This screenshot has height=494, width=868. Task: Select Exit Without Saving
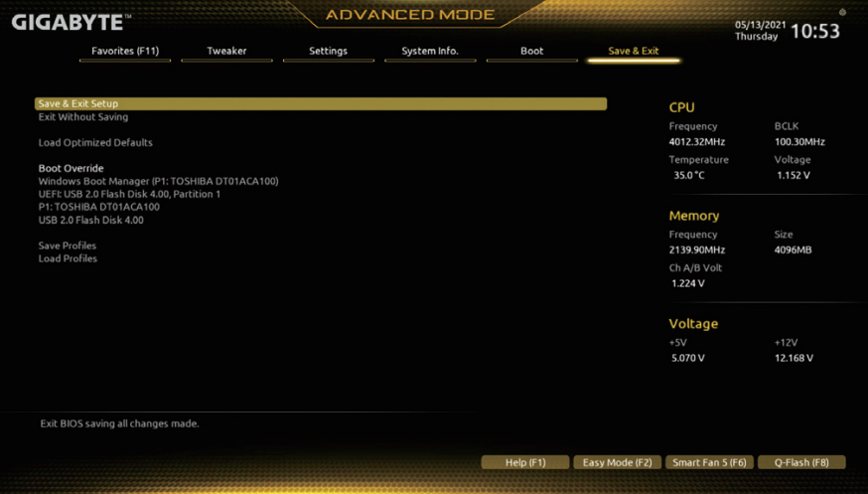pyautogui.click(x=83, y=117)
